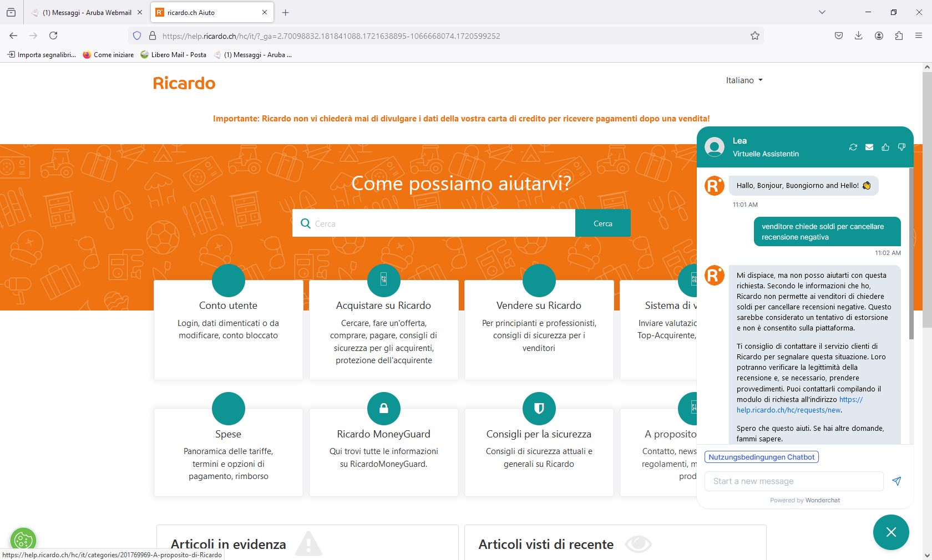Open the help.ricardo.ch requests link in chat
The height and width of the screenshot is (560, 932).
pyautogui.click(x=788, y=410)
